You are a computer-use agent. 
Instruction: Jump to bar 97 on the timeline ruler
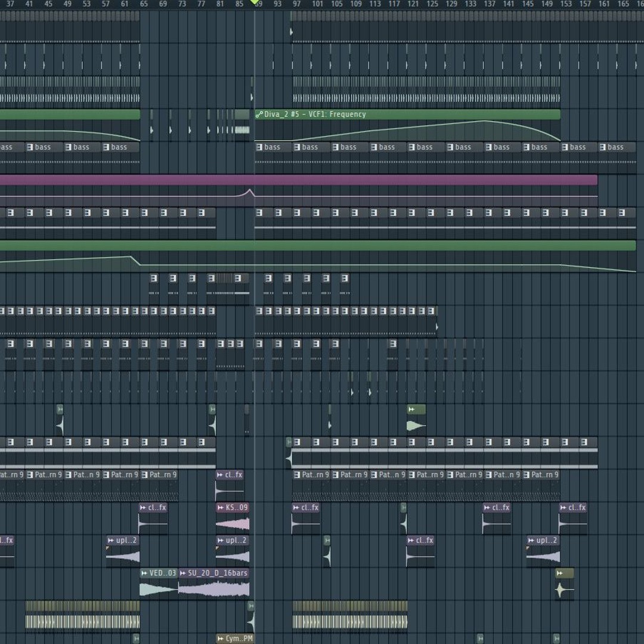pos(296,4)
